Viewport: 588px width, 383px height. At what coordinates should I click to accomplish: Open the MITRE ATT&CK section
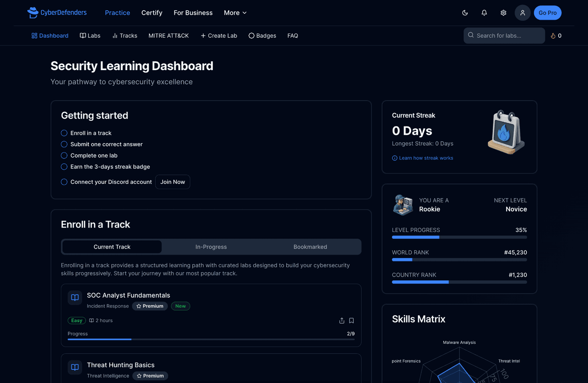[x=169, y=36]
